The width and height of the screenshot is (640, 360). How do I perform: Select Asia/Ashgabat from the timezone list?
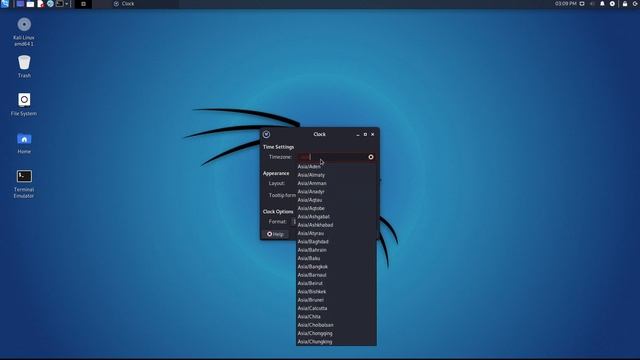click(x=336, y=217)
